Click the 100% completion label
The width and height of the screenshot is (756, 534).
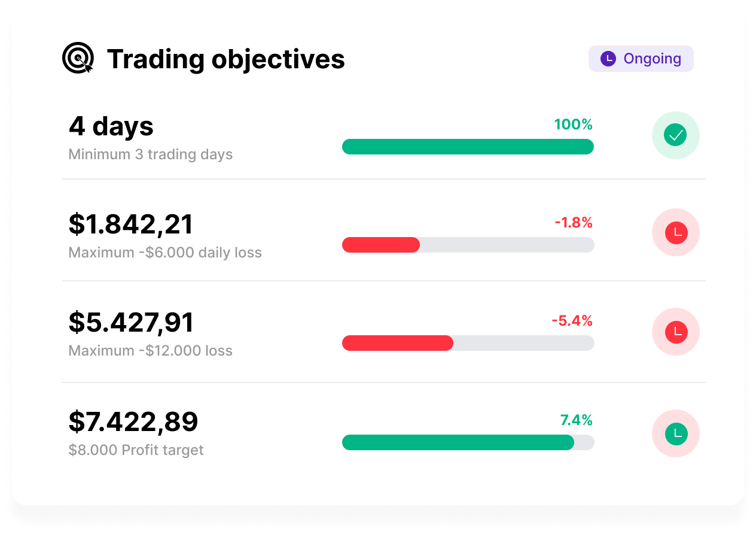coord(573,125)
